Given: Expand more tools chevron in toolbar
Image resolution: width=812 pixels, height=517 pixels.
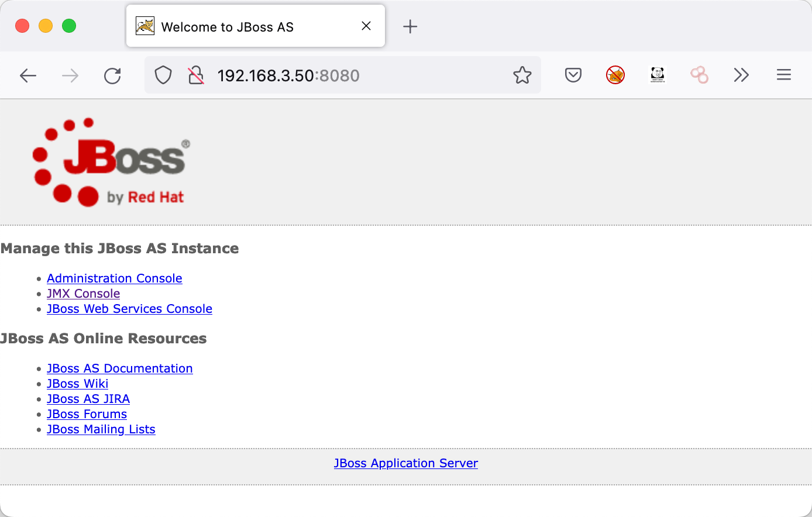Looking at the screenshot, I should 741,75.
